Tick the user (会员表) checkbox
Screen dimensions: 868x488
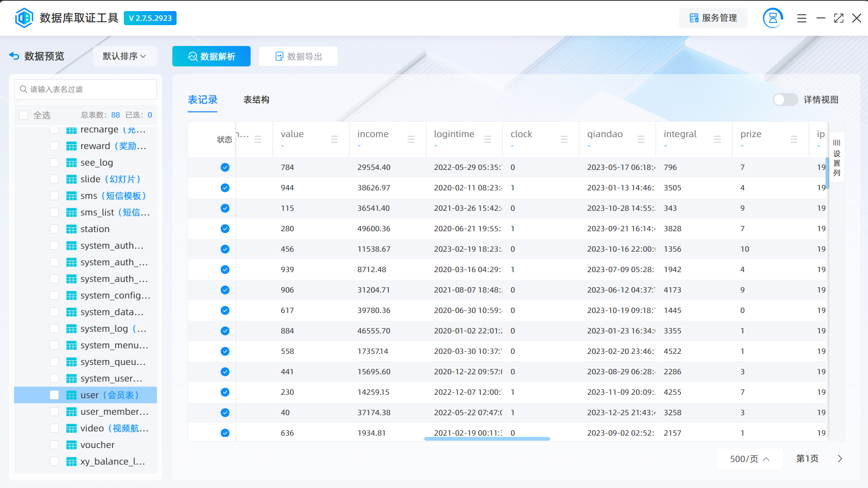[54, 395]
